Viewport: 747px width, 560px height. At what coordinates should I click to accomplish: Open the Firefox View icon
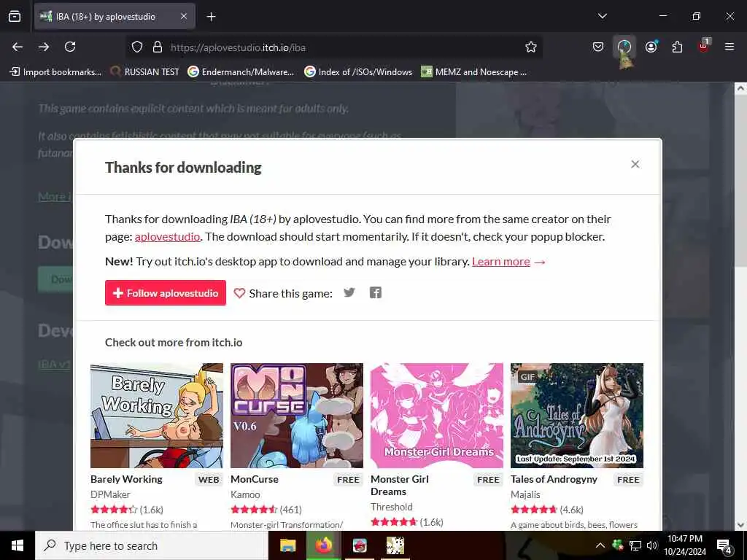(x=15, y=17)
